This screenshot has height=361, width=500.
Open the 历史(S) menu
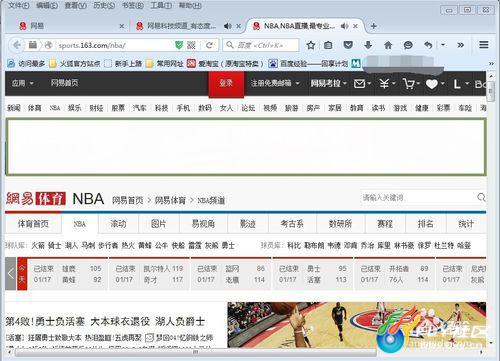coord(104,6)
